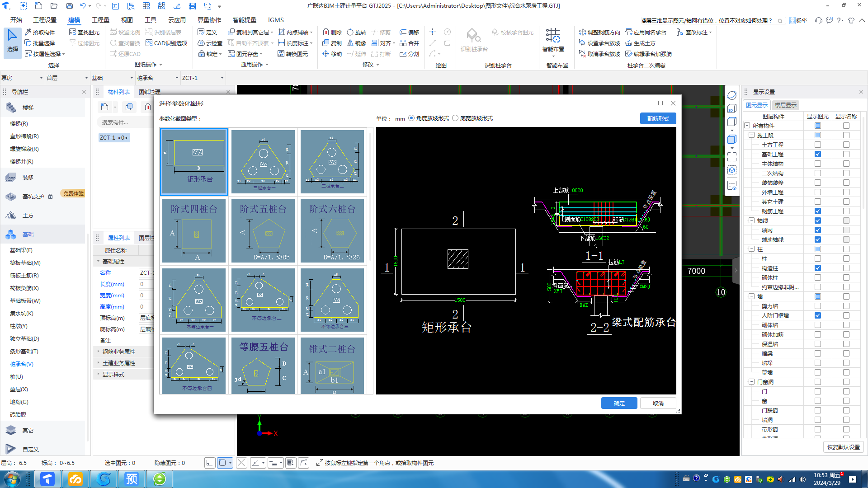Select the 旋转 rotate tool

pos(357,32)
